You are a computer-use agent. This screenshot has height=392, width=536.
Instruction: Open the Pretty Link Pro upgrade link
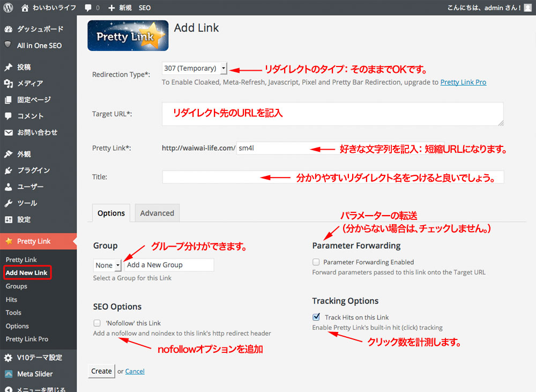[x=463, y=82]
